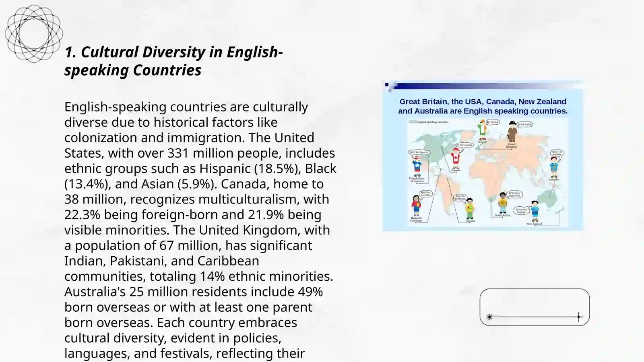Viewport: 644px width, 362px height.
Task: Click the text "(13.4%)" in the paragraph
Action: tap(88, 184)
